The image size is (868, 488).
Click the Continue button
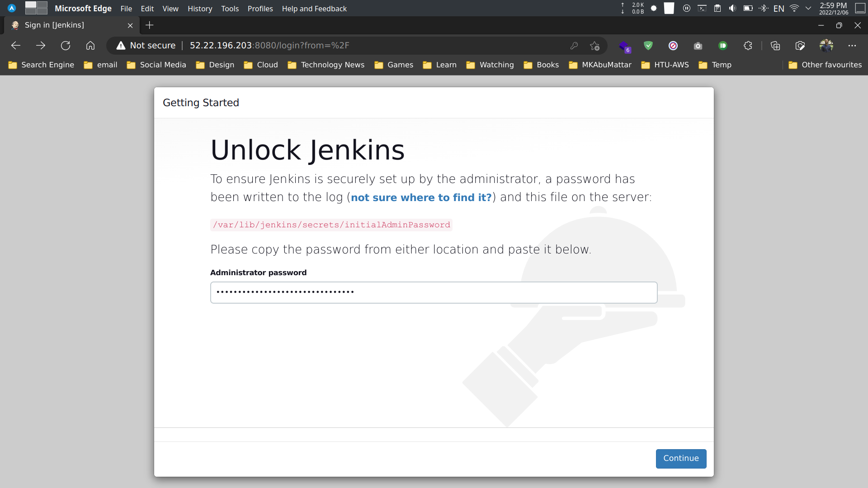pos(681,458)
